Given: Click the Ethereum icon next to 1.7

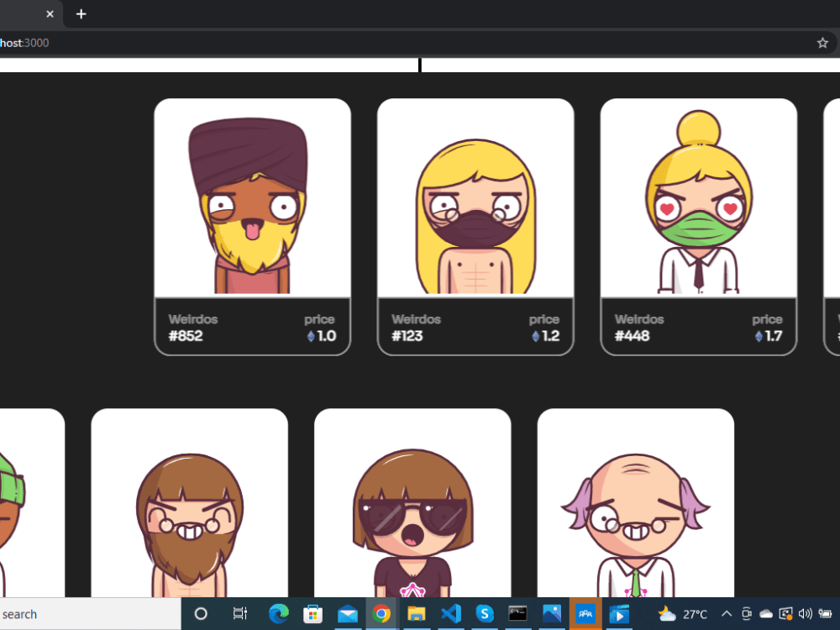Looking at the screenshot, I should point(759,337).
